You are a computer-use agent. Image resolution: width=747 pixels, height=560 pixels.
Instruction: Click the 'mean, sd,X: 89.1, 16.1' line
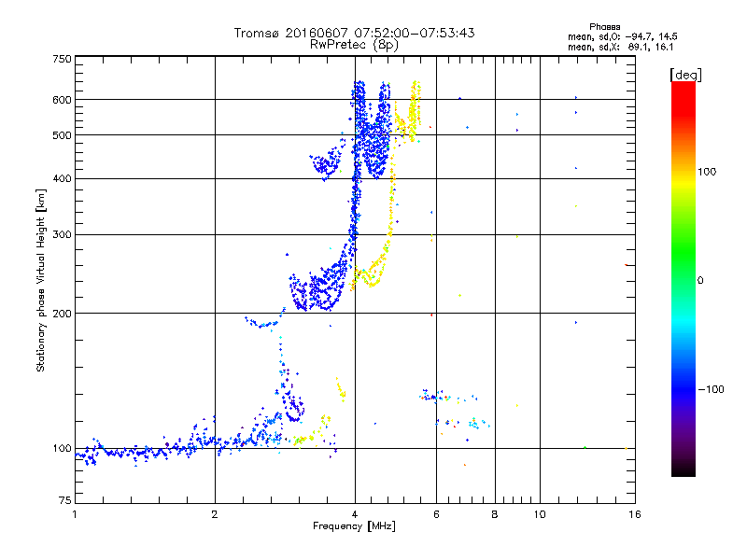click(620, 47)
